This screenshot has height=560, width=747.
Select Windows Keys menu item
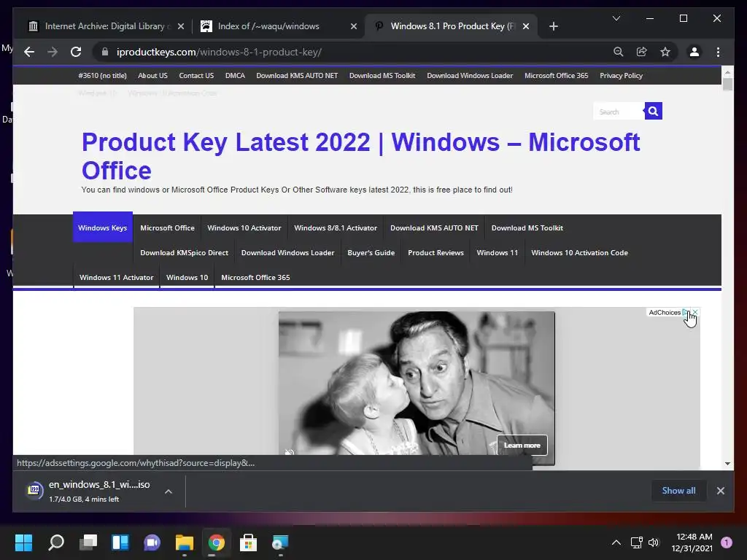(102, 227)
